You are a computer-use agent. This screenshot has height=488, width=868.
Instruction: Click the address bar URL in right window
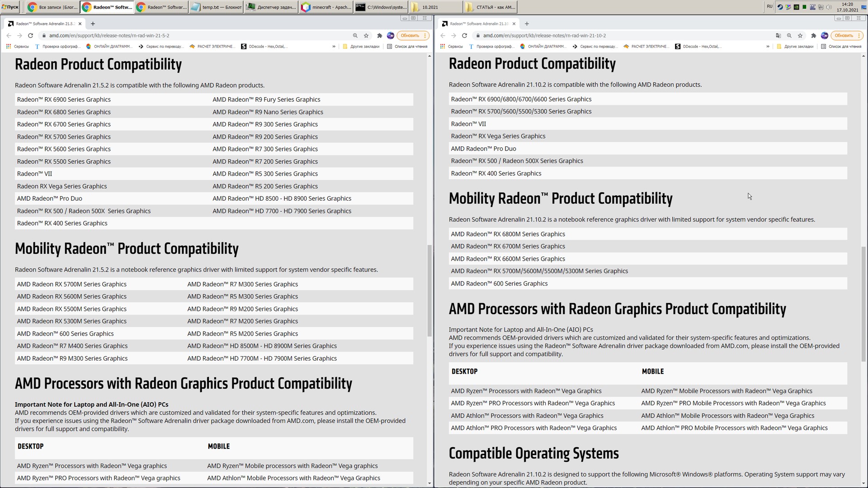tap(544, 36)
